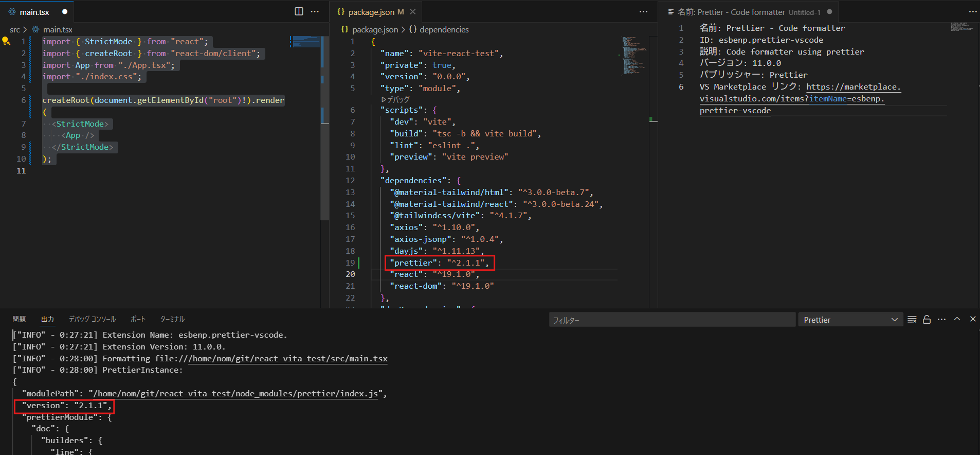Click the "react-dom": "^19.1.0" line

click(x=442, y=286)
